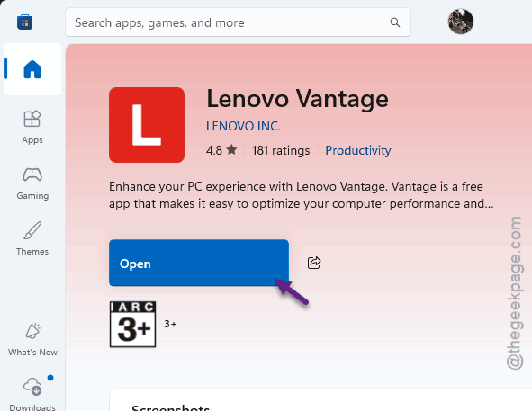Viewport: 532px width, 411px height.
Task: Go to the Home section
Action: [32, 69]
